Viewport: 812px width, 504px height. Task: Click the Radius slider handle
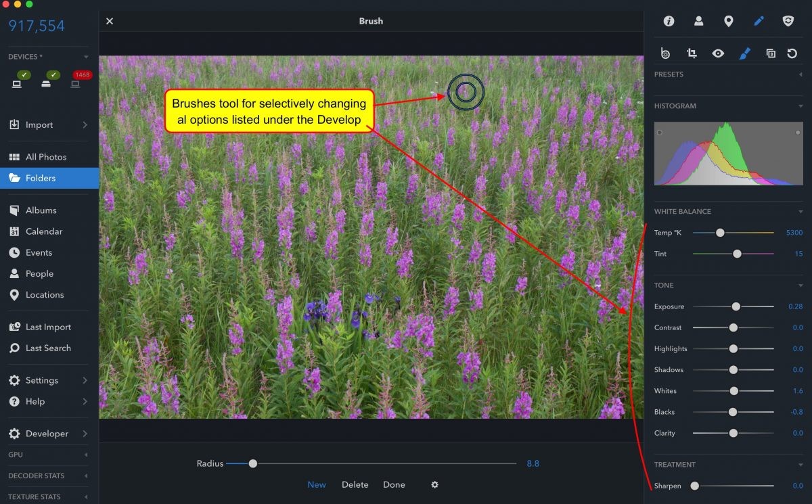point(253,463)
